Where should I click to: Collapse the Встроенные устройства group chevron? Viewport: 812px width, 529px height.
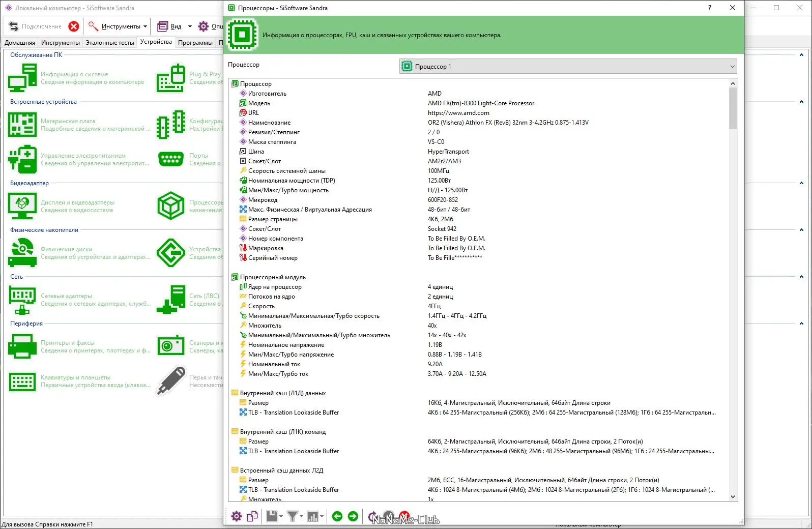click(801, 102)
